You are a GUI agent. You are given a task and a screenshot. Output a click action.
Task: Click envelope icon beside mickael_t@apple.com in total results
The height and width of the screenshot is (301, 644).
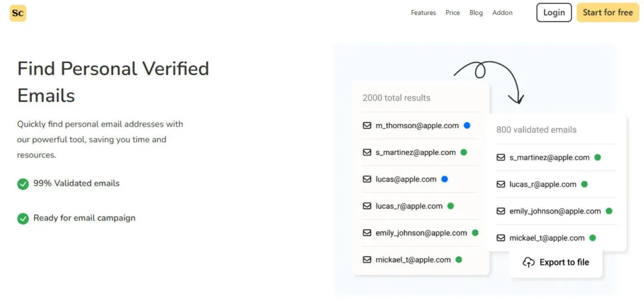(367, 259)
